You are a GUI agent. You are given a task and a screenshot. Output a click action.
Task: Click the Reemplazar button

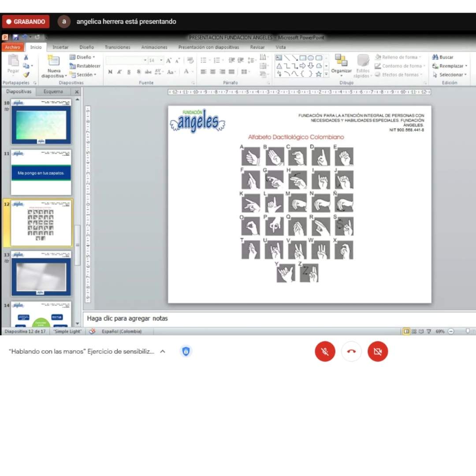pos(450,66)
